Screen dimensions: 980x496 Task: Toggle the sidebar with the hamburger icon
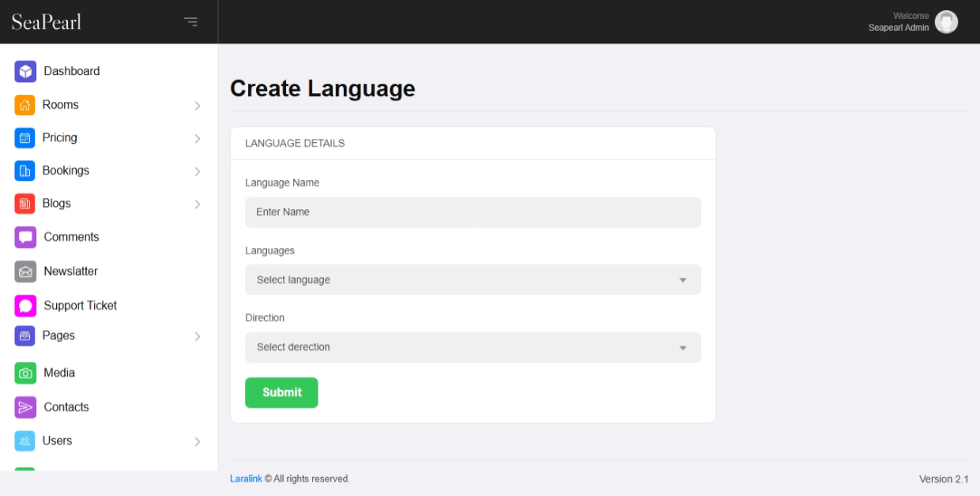click(190, 21)
